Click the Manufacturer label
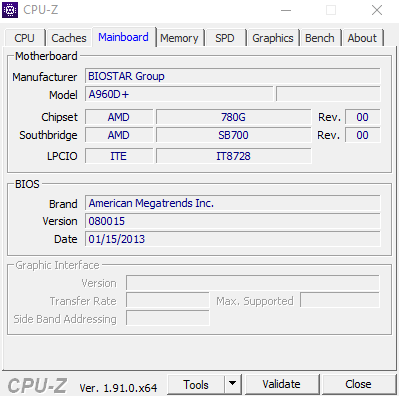 (45, 77)
